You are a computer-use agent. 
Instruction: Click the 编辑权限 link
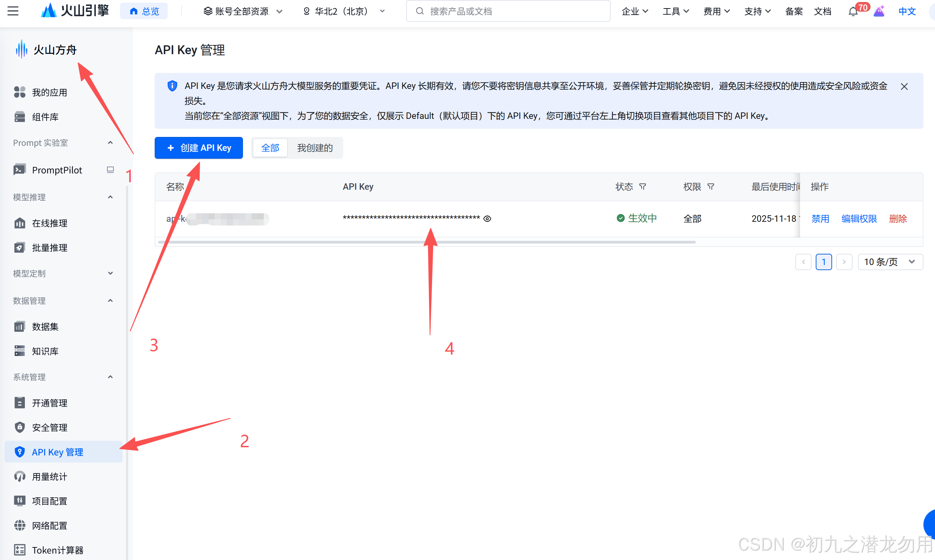pos(859,219)
